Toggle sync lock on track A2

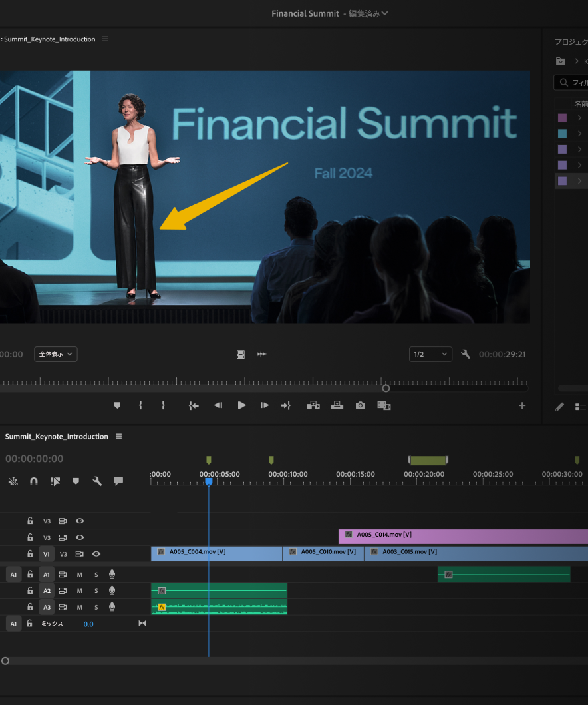coord(63,590)
